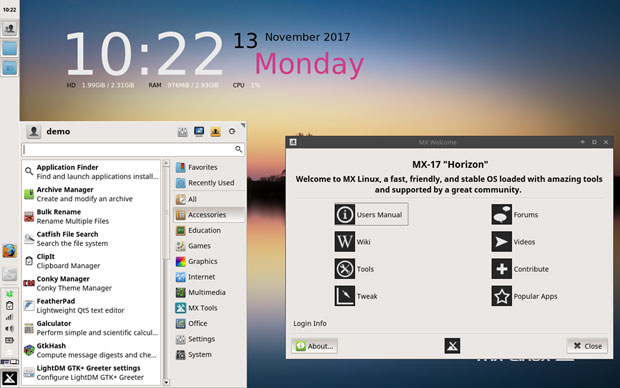Select All category in menu
Image resolution: width=620 pixels, height=388 pixels.
[x=209, y=199]
